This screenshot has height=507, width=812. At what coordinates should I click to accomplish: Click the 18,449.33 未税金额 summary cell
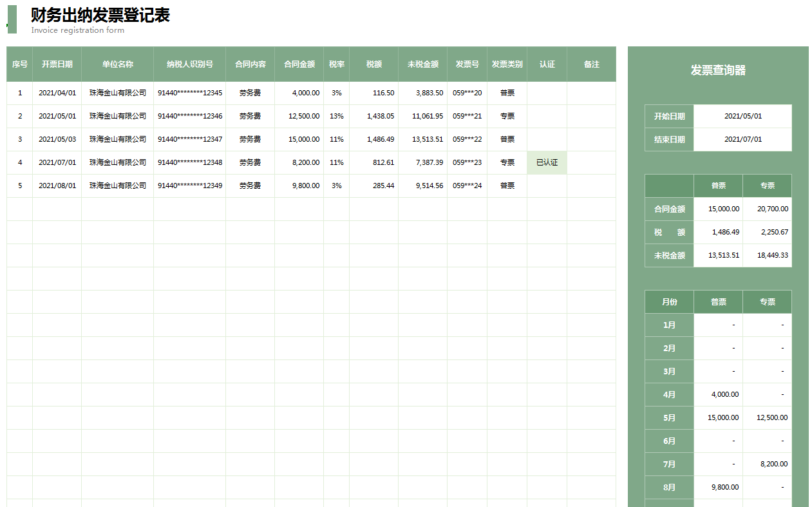(x=767, y=255)
